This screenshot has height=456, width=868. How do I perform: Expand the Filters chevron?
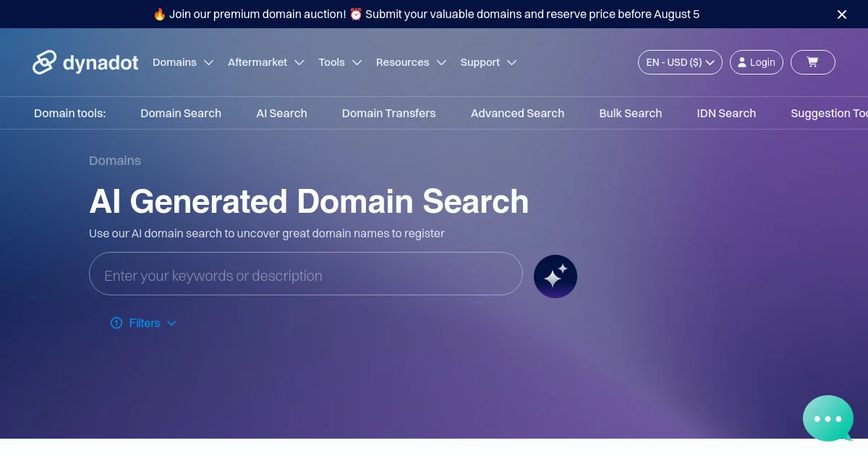(171, 323)
